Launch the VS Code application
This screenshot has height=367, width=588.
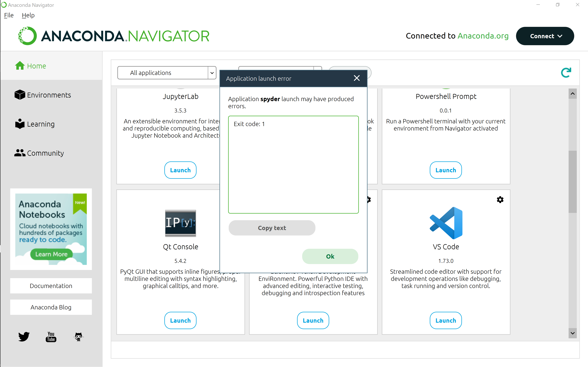pos(445,320)
